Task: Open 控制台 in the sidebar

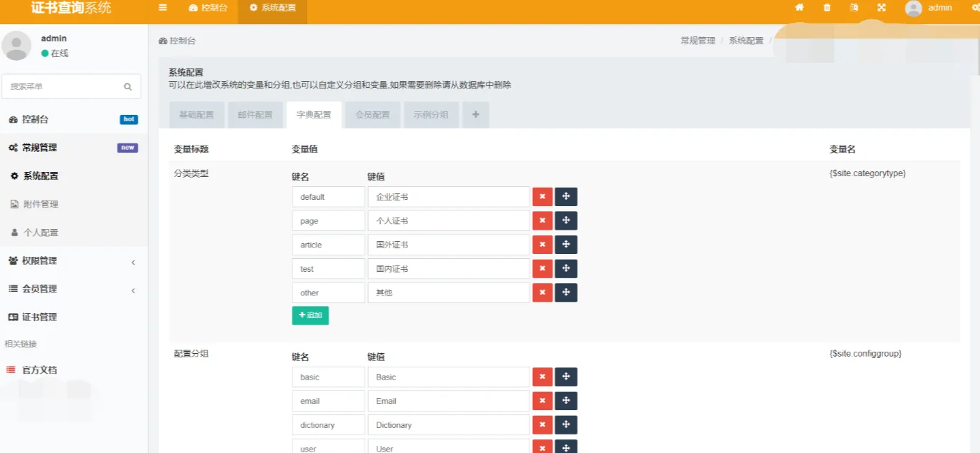Action: [x=74, y=119]
